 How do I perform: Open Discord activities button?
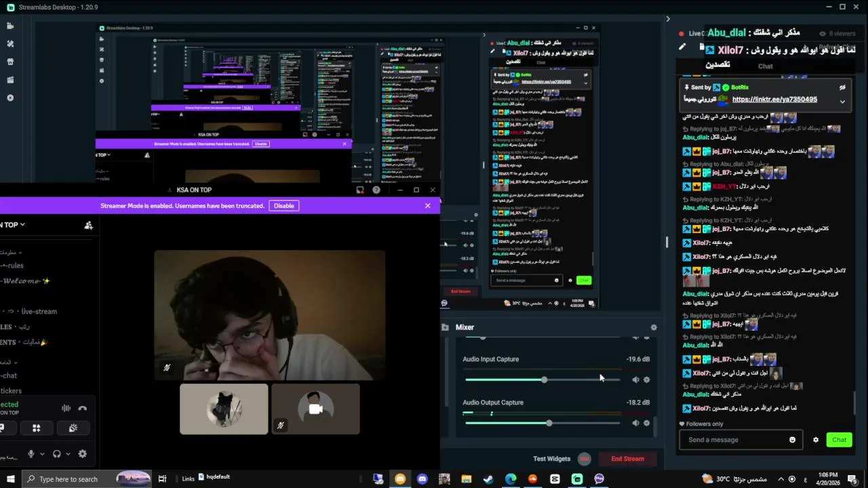pos(36,428)
